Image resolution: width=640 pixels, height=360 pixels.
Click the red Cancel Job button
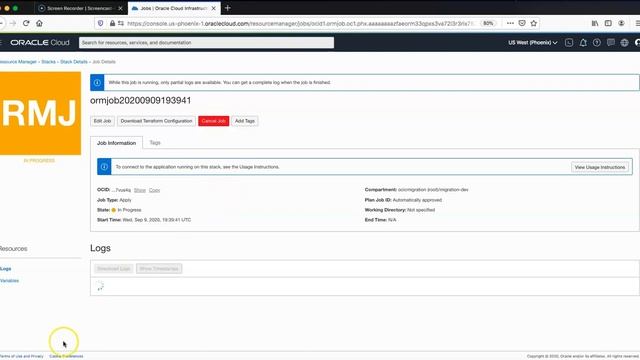point(213,121)
